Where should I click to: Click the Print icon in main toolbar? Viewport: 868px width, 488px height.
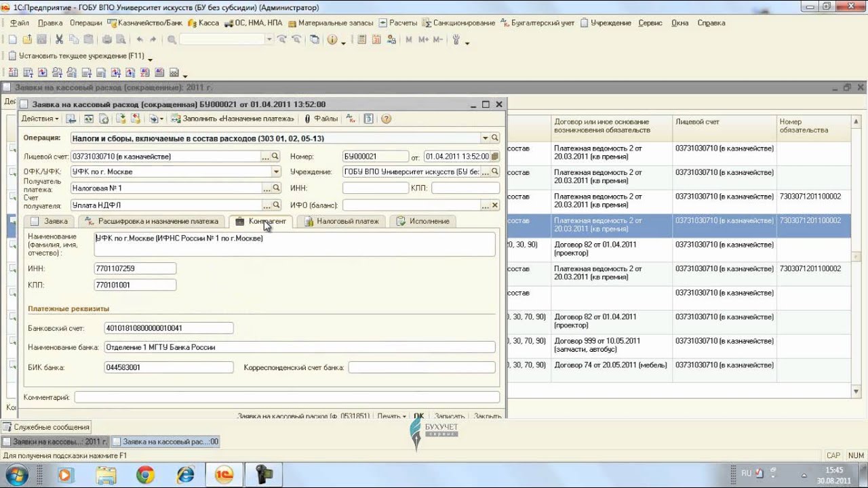pos(106,39)
